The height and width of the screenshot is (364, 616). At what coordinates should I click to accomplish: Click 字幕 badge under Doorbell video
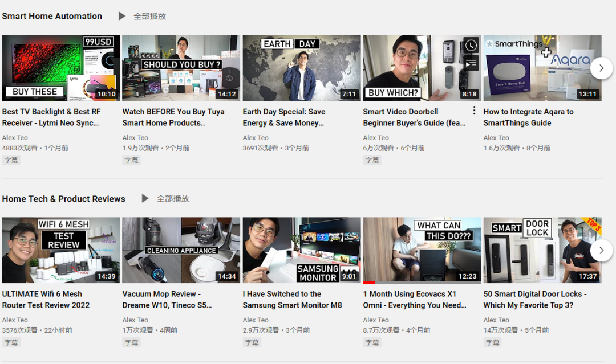[x=372, y=160]
